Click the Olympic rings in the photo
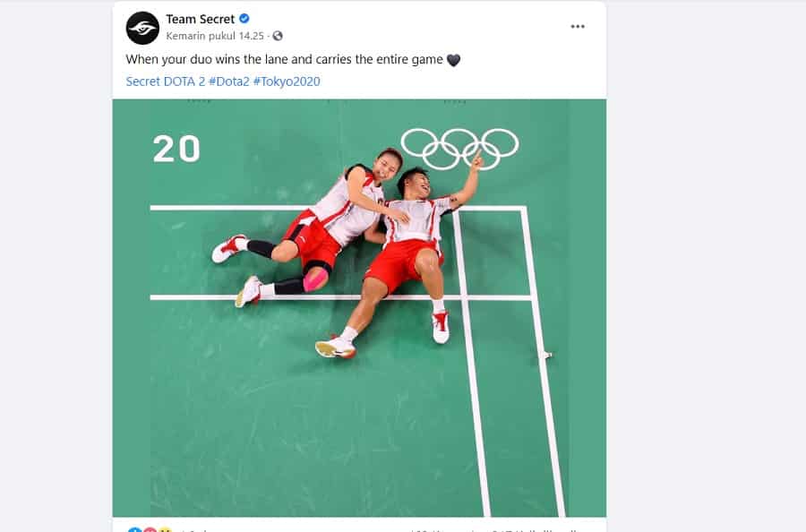Screen dimensions: 806x532 pos(459,149)
